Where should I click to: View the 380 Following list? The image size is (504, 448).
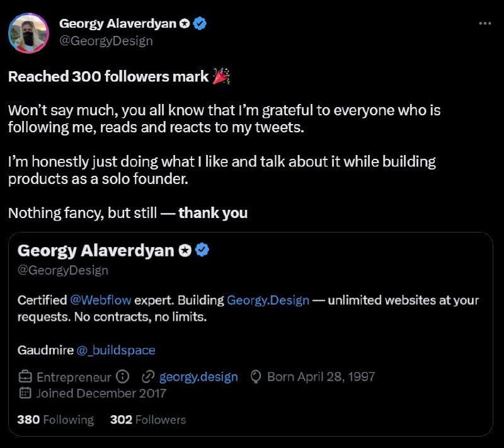pyautogui.click(x=55, y=419)
